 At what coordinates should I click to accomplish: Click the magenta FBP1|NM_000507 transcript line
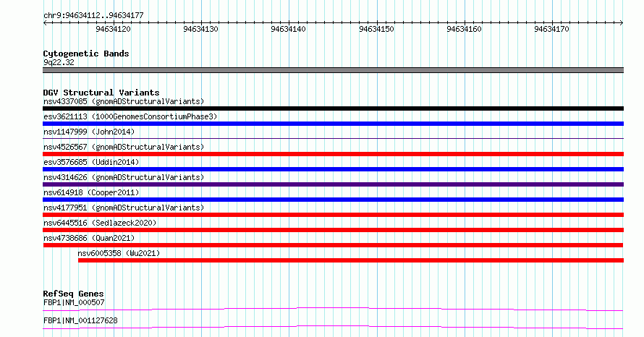point(333,309)
